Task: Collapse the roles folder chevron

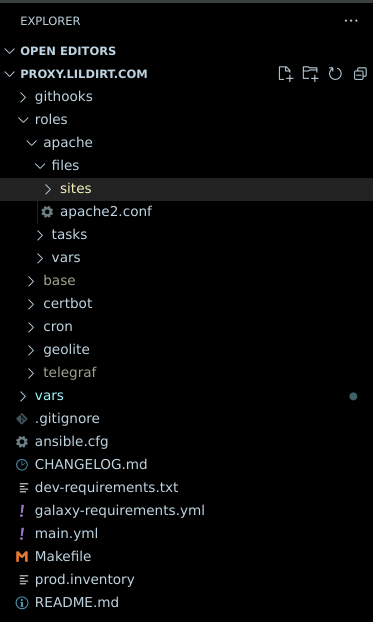Action: pyautogui.click(x=23, y=119)
